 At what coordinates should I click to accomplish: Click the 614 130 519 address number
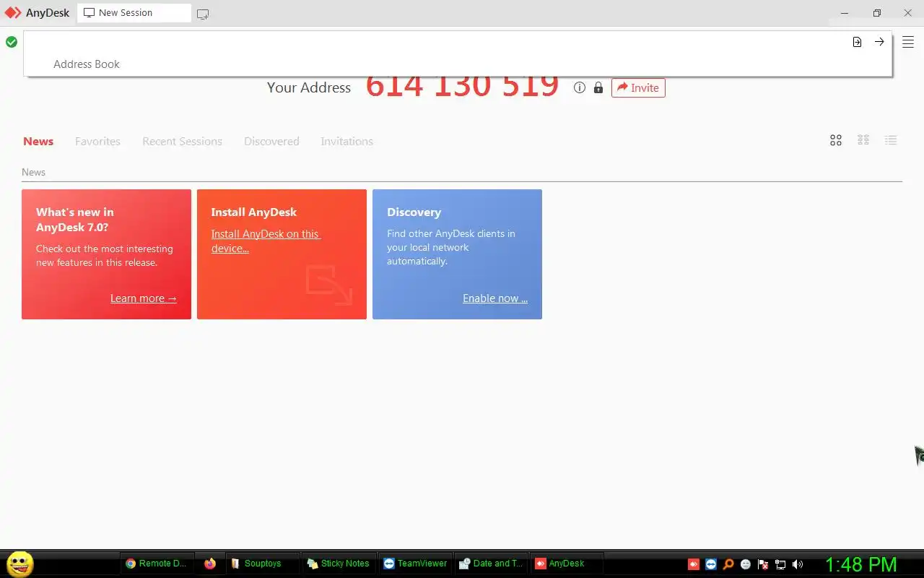click(462, 87)
